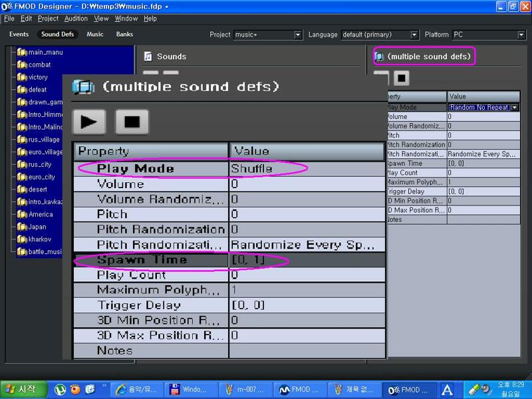Click the desert folder icon
This screenshot has height=399, width=532.
[22, 190]
